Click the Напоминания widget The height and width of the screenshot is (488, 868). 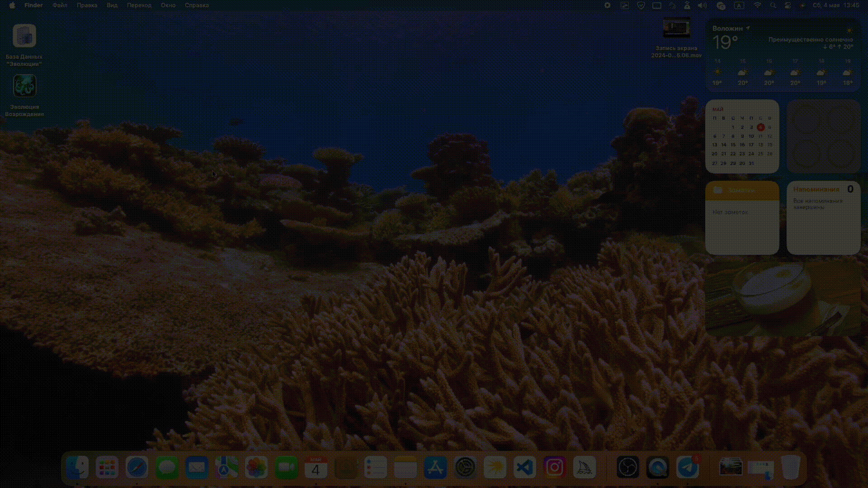(823, 218)
